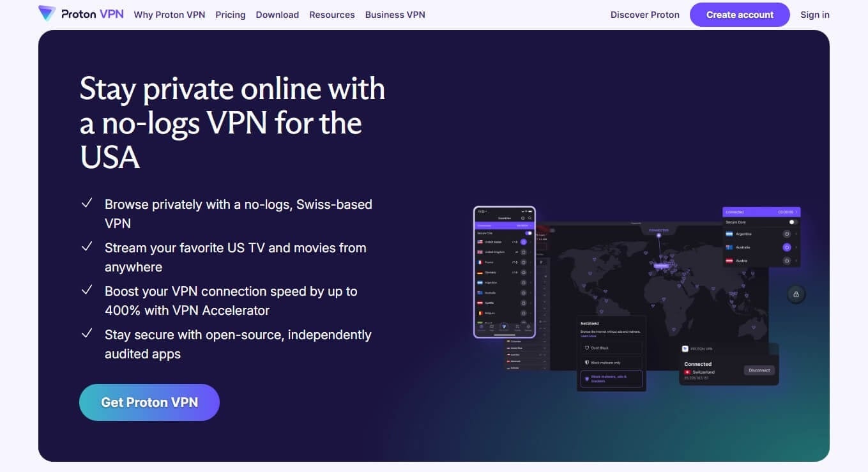Click the "Boost your VPN connection speed" bullet
Viewport: 868px width, 472px height.
pyautogui.click(x=231, y=301)
